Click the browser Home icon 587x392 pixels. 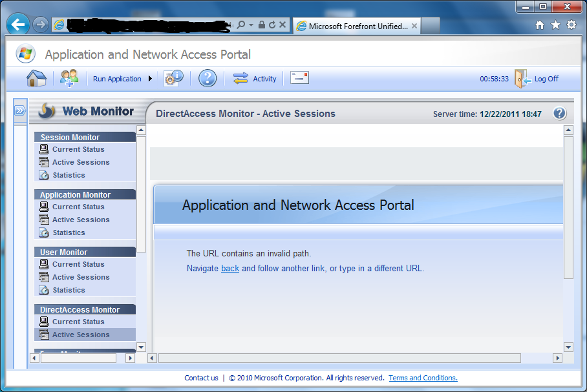(x=539, y=25)
